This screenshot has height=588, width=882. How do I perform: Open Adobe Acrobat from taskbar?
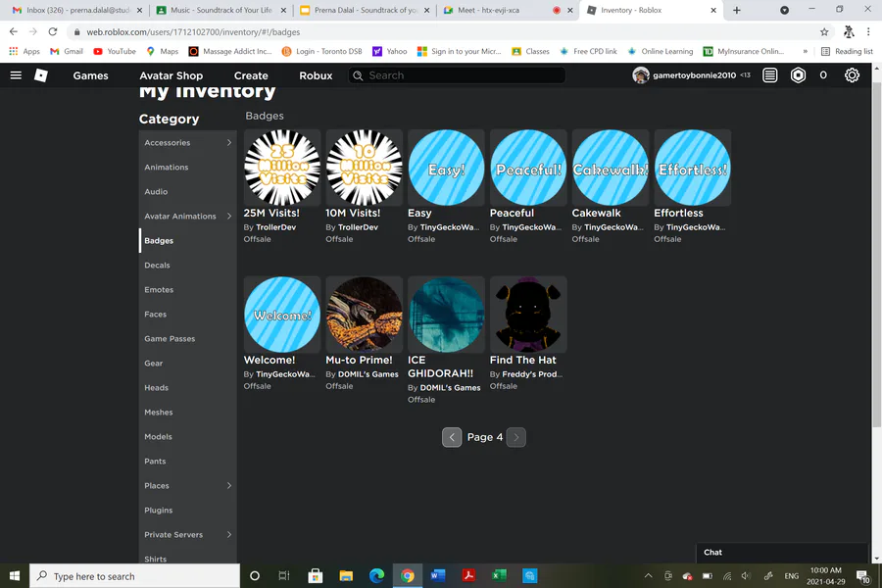tap(468, 575)
